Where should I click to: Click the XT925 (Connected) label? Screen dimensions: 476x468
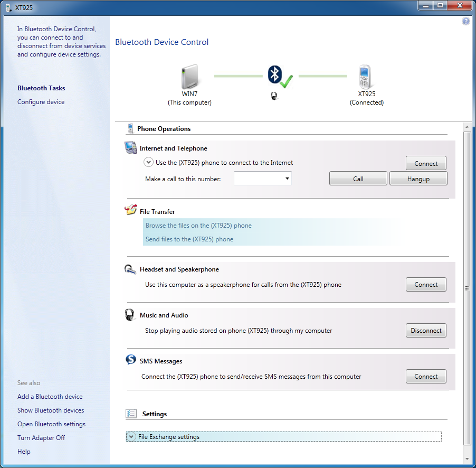point(367,98)
